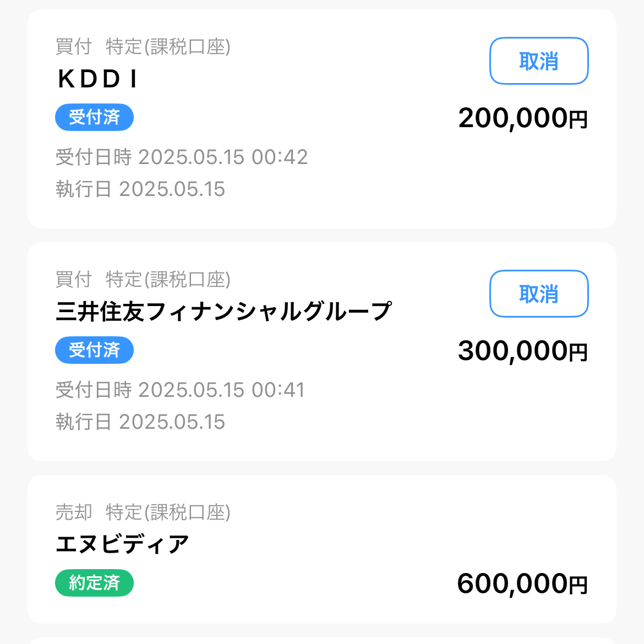
Task: Open the KDDI stock name
Action: [97, 79]
